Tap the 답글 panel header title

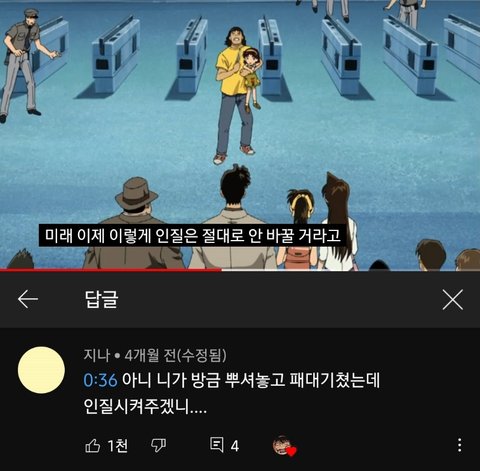[101, 299]
